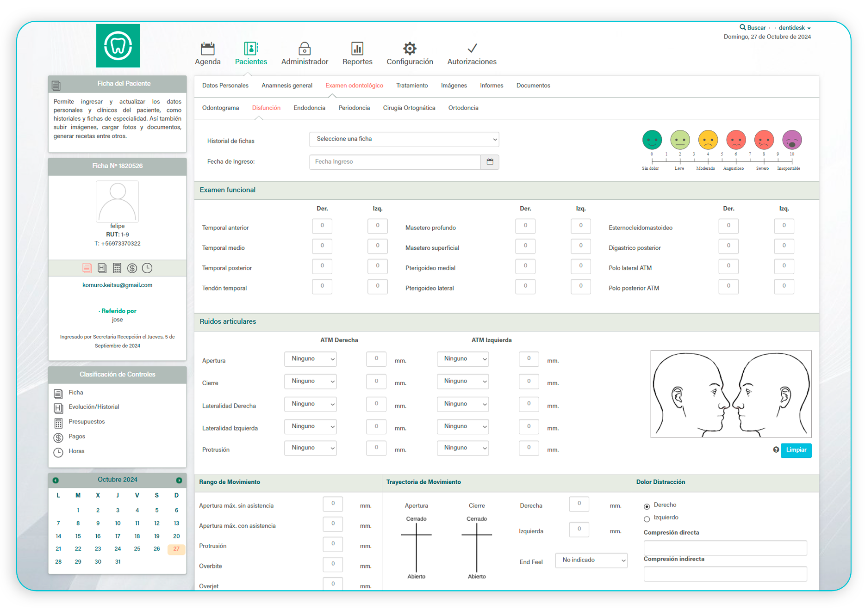Open the 'Seleccione una ficha' dropdown
The image size is (865, 616).
point(404,139)
